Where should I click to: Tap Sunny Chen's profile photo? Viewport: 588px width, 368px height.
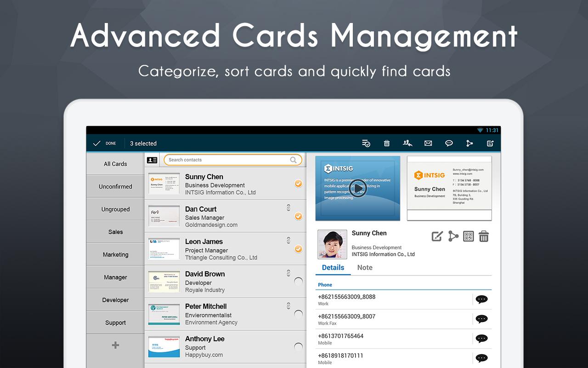coord(332,244)
